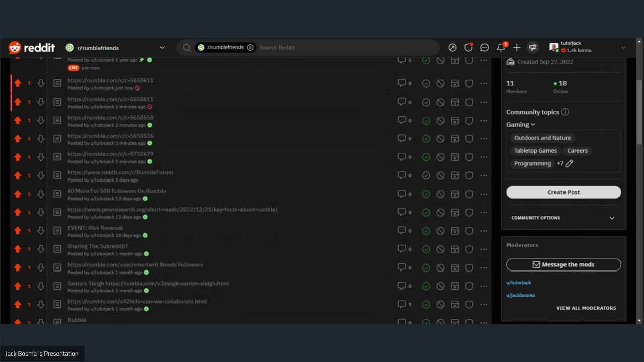Remove the c-5658558 post
The image size is (644, 362).
(440, 121)
